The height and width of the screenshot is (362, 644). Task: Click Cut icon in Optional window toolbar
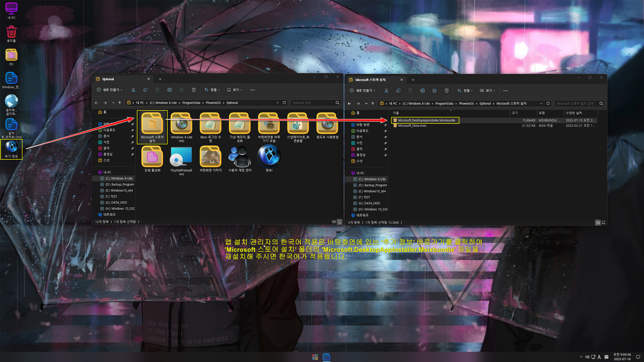tap(133, 90)
